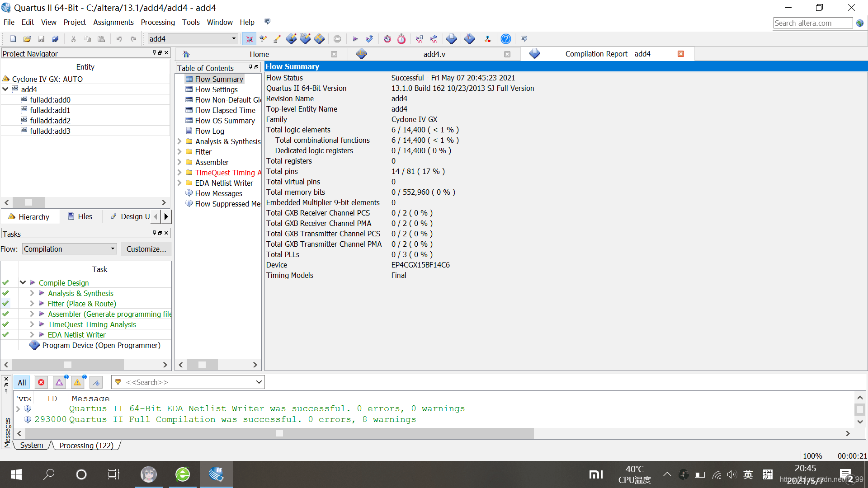Screen dimensions: 868x488
Task: Expand the TimeQuest Timing Analyzer report folder
Action: click(x=179, y=173)
